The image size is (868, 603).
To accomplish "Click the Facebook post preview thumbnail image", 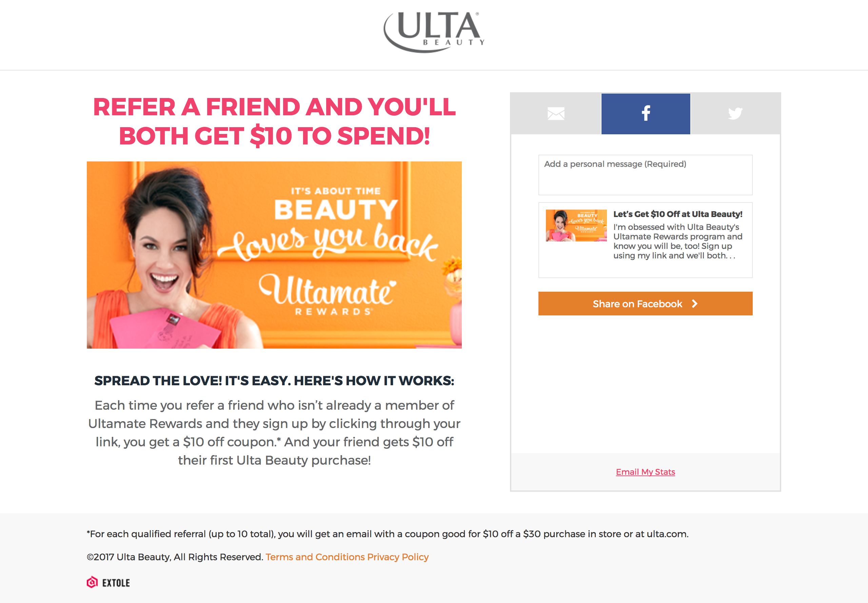I will [x=576, y=226].
